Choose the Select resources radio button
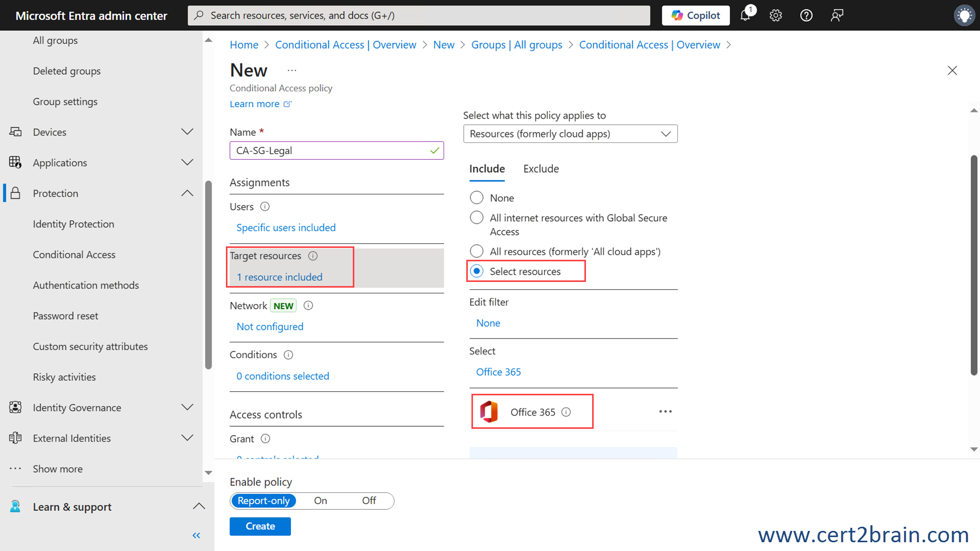The height and width of the screenshot is (551, 980). point(477,271)
